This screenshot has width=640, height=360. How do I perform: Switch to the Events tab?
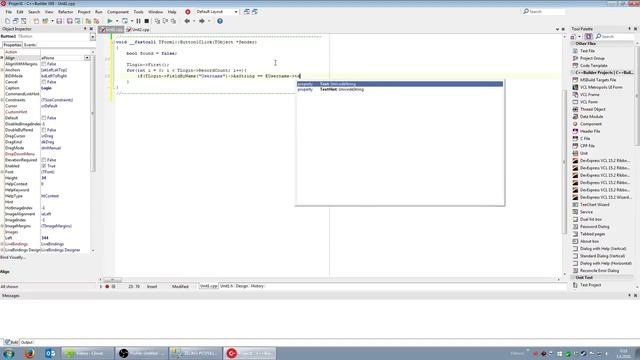(30, 45)
